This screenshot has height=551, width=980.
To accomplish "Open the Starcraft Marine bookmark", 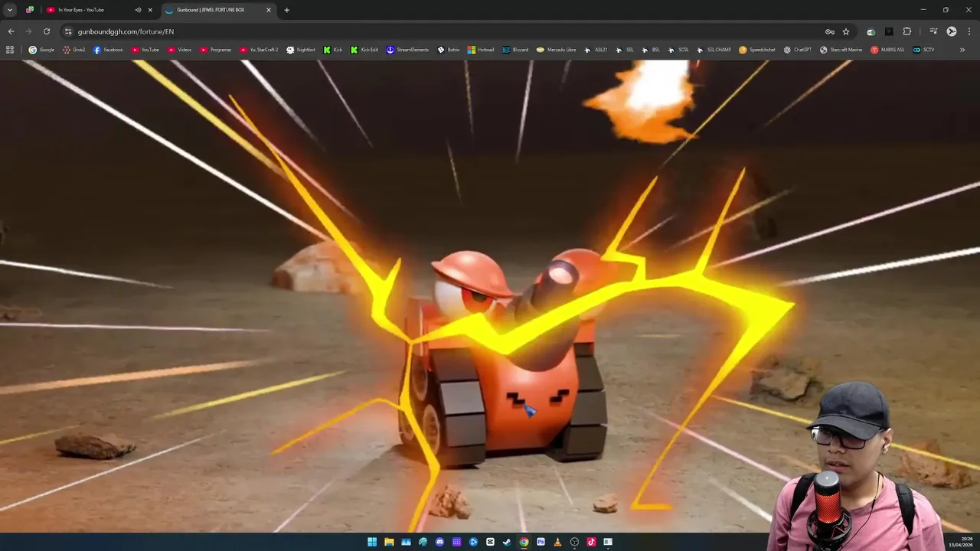I will 841,50.
